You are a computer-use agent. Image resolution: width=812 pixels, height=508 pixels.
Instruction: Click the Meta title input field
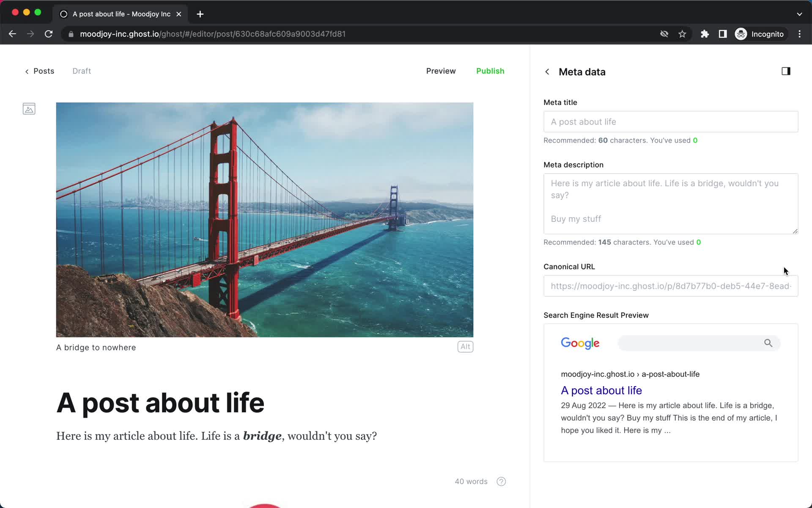670,122
